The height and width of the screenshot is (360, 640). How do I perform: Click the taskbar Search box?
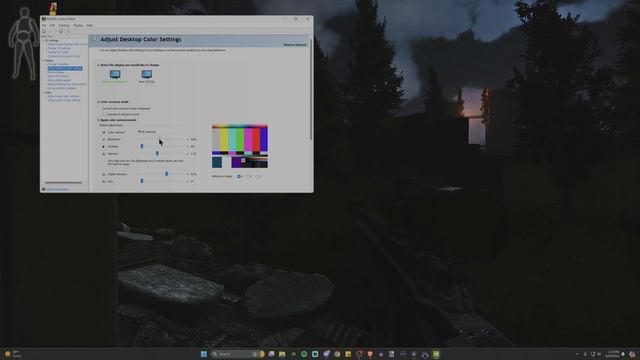[x=234, y=354]
